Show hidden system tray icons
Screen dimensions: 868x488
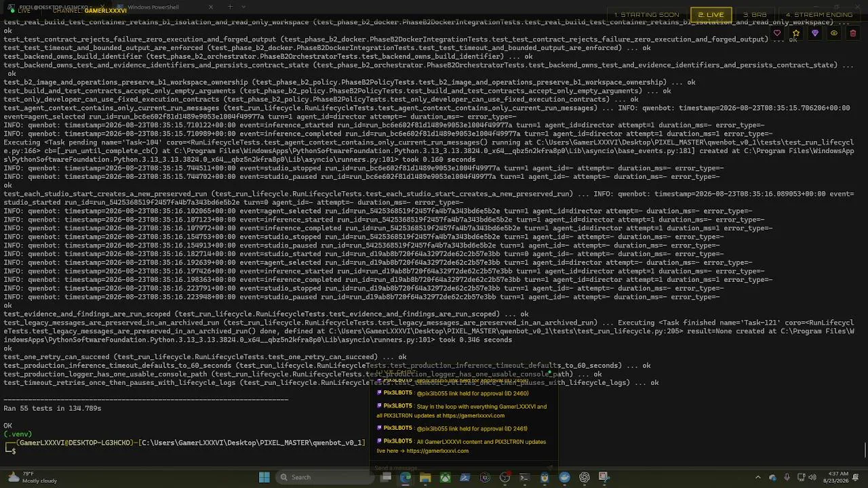(757, 477)
